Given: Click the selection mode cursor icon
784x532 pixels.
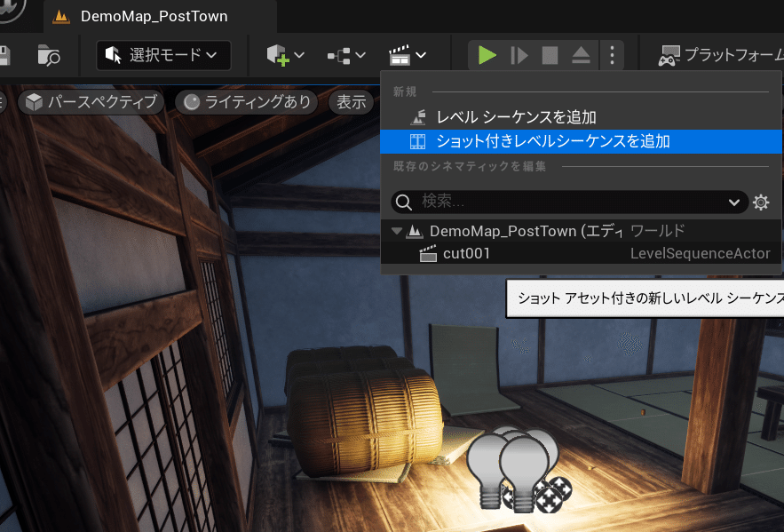Looking at the screenshot, I should click(114, 55).
